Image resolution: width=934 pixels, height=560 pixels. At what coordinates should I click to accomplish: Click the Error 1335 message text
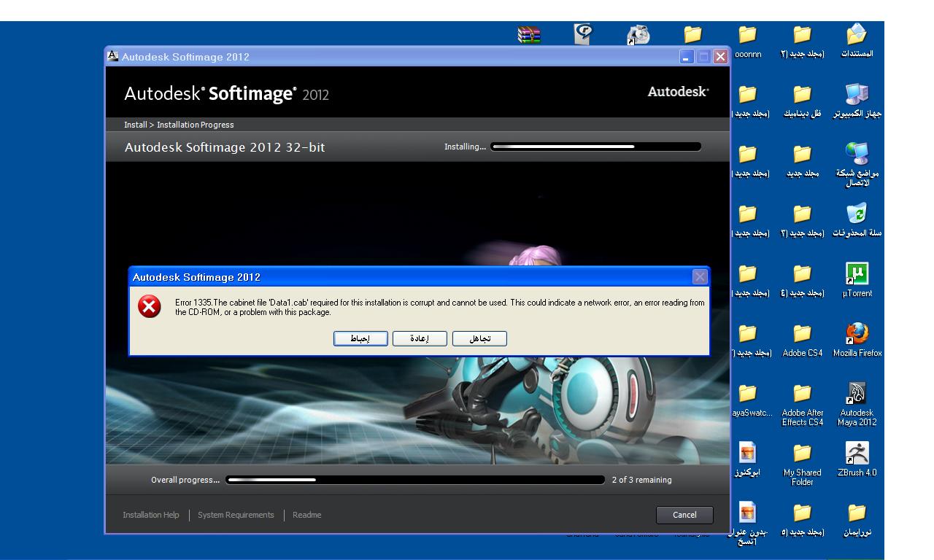pyautogui.click(x=440, y=307)
